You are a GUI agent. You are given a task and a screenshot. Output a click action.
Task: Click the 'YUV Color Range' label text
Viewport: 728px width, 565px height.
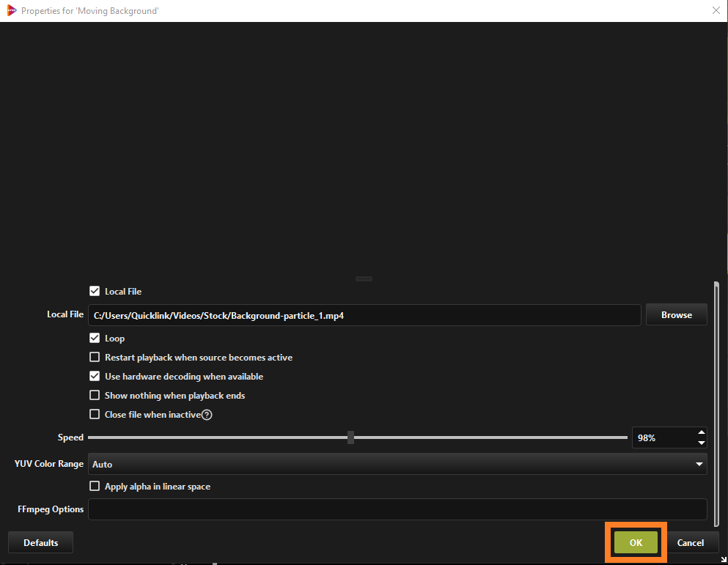click(48, 464)
